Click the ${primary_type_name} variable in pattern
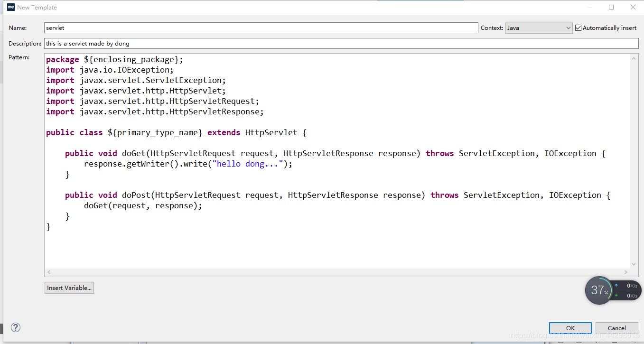644x344 pixels. click(x=155, y=133)
